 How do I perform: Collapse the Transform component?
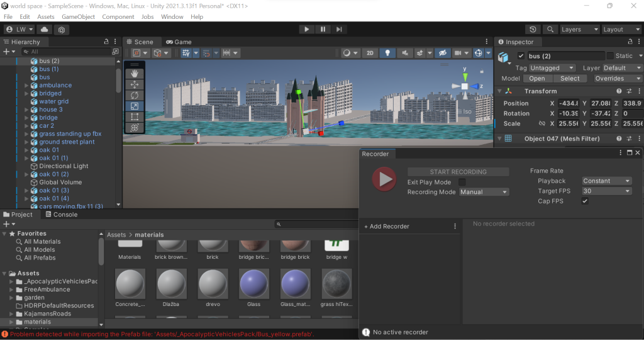click(x=499, y=91)
